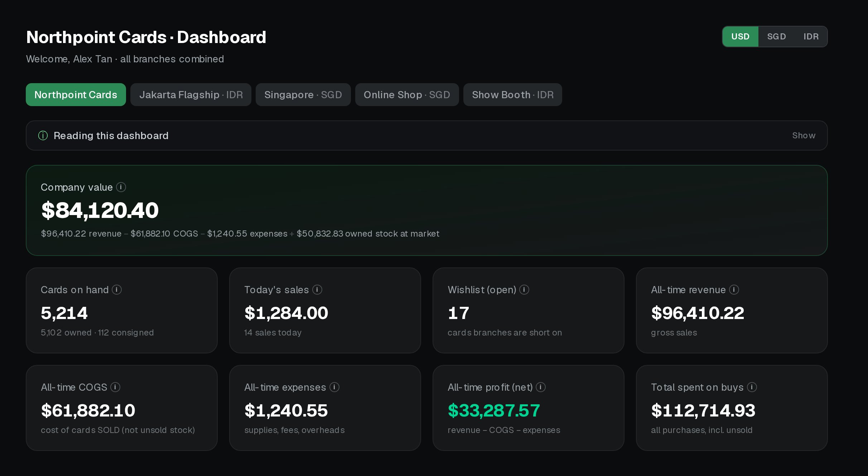The image size is (868, 476).
Task: Click the wishlist count 17
Action: tap(458, 313)
